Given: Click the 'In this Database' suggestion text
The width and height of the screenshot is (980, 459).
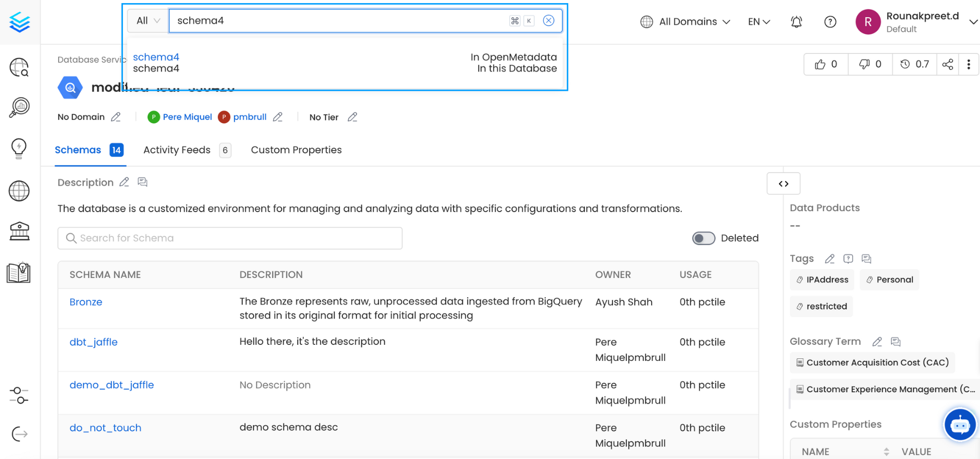Looking at the screenshot, I should pos(517,68).
